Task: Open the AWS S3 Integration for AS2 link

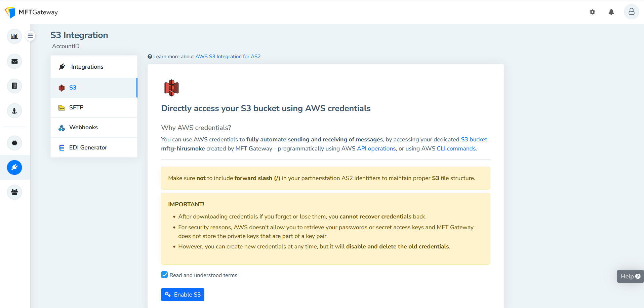Action: 228,57
